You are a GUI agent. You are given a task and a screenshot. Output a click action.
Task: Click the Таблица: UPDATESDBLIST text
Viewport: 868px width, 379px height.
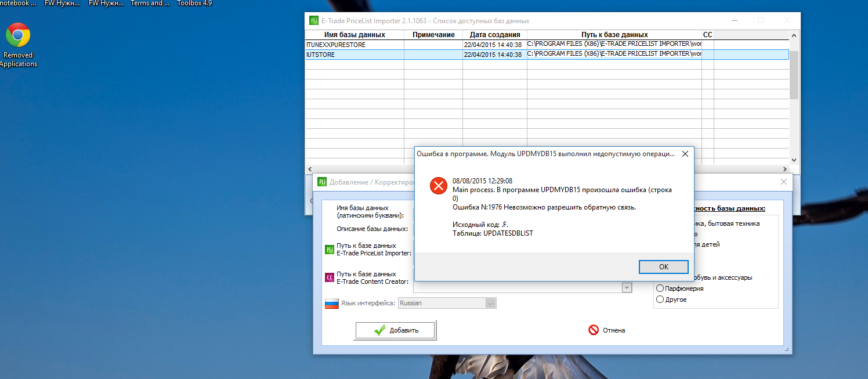[x=493, y=233]
